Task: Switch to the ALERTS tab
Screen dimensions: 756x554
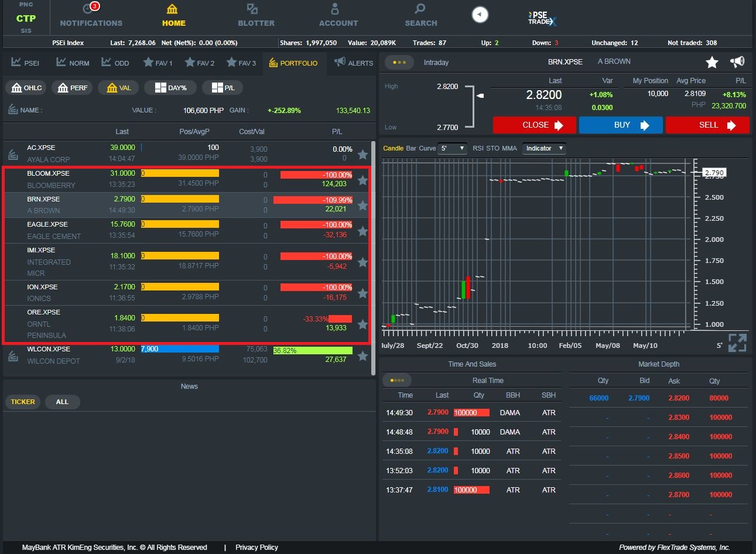Action: 354,63
